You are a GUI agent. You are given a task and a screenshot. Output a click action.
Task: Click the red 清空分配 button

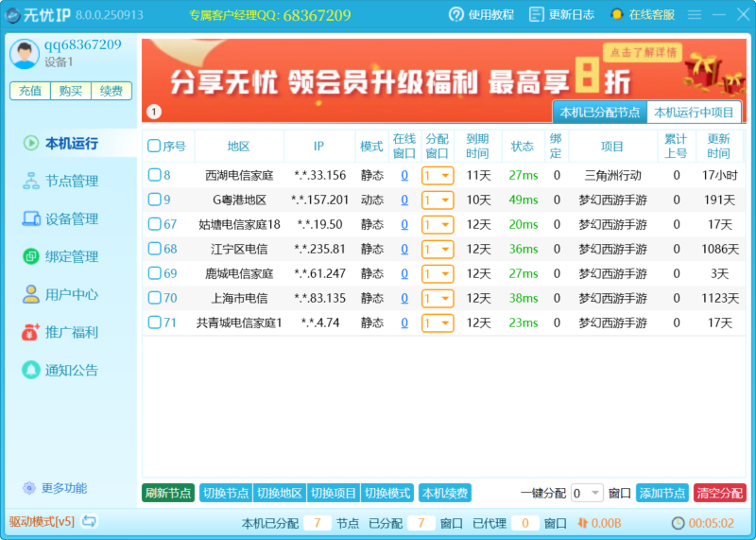click(719, 493)
